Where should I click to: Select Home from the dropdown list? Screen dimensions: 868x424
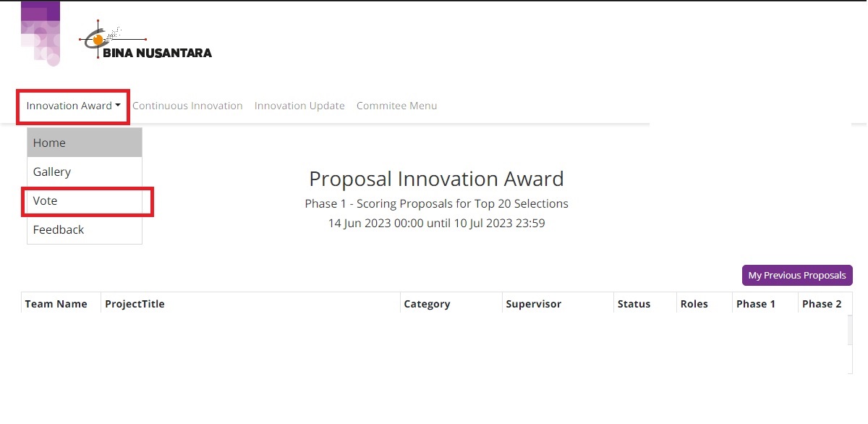click(85, 143)
